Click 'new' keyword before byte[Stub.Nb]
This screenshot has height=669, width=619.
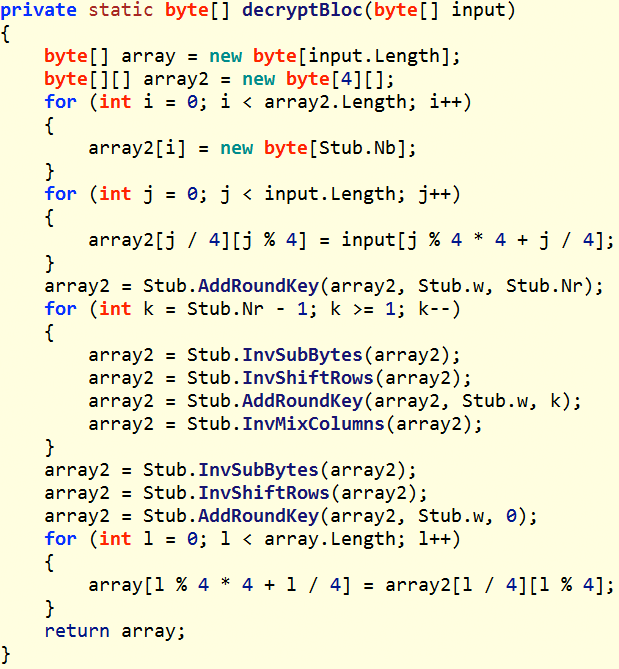pyautogui.click(x=236, y=148)
